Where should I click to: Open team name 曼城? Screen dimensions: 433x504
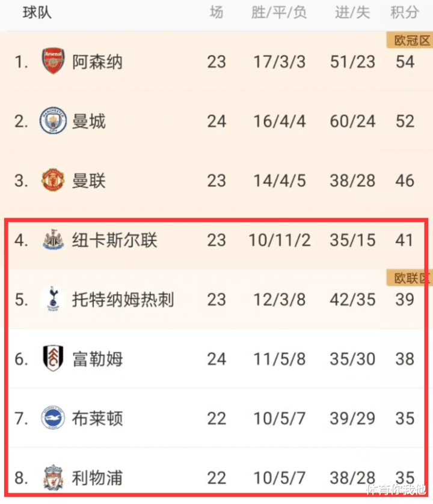coord(89,121)
